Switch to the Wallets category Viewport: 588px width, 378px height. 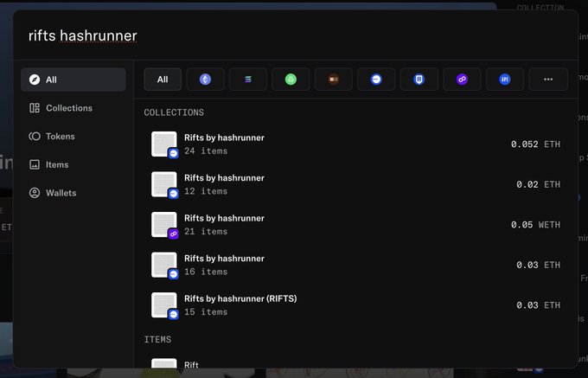[73, 193]
